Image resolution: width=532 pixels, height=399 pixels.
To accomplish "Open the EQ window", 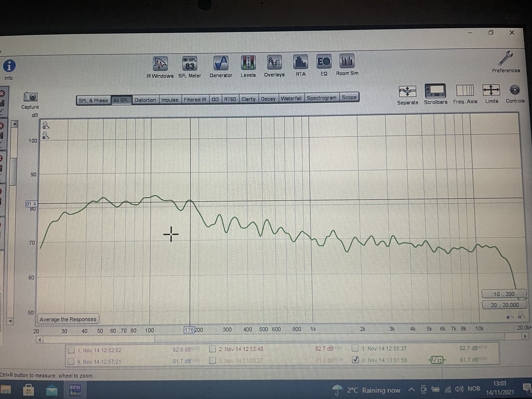I will coord(324,65).
